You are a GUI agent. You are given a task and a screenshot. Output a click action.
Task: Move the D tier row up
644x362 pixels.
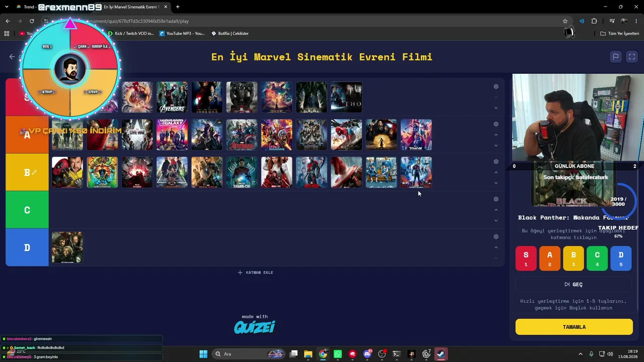(x=496, y=247)
